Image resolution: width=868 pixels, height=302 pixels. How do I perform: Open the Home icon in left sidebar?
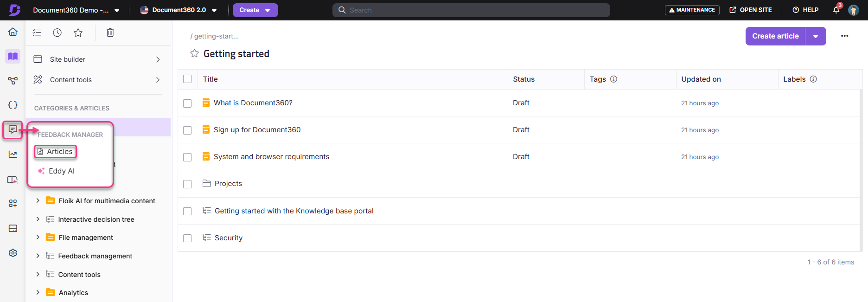click(13, 32)
